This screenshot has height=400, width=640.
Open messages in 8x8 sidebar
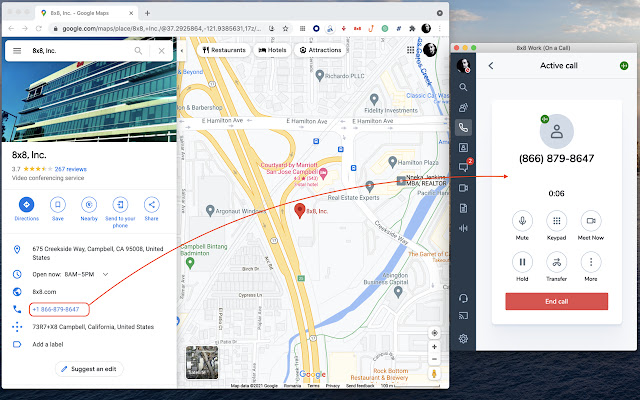pos(464,167)
